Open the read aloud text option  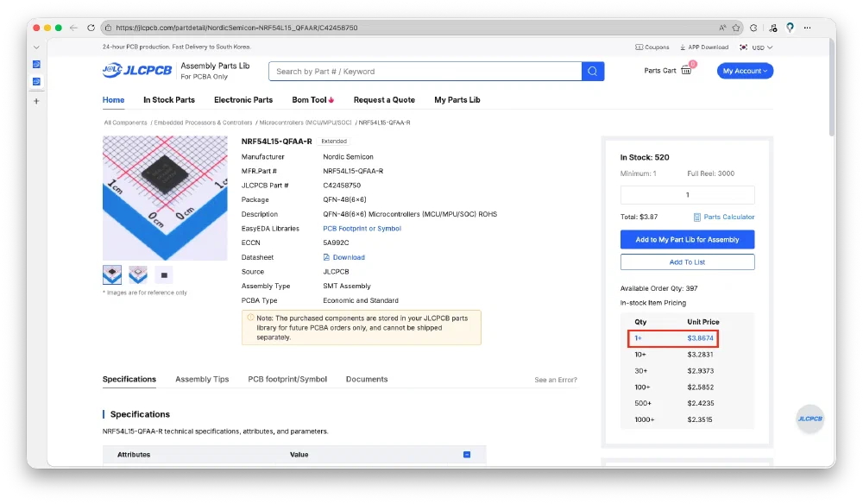tap(722, 28)
